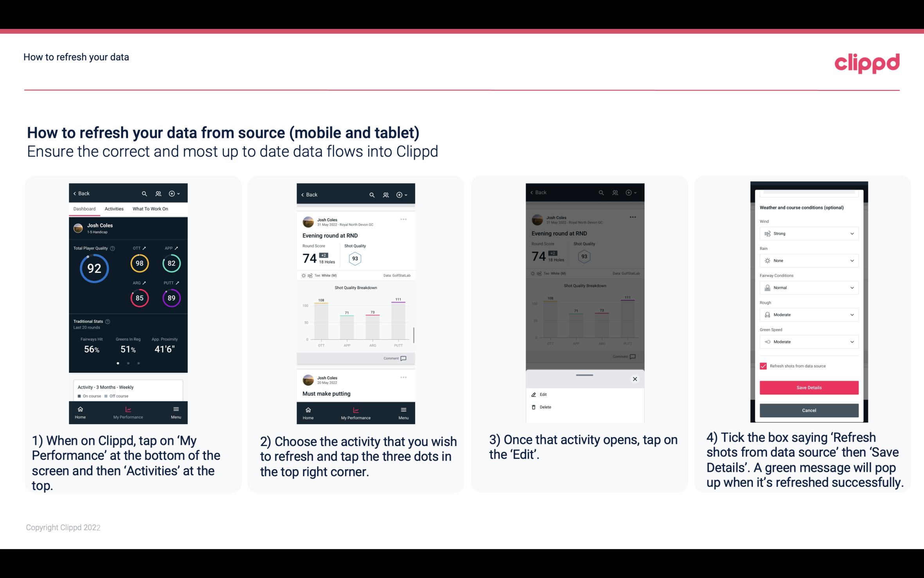Image resolution: width=924 pixels, height=578 pixels.
Task: Select What To Work On tab
Action: click(x=149, y=208)
